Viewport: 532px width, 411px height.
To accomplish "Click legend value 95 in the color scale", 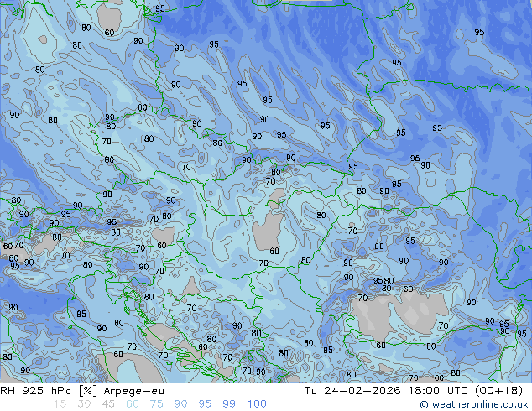I will point(205,404).
